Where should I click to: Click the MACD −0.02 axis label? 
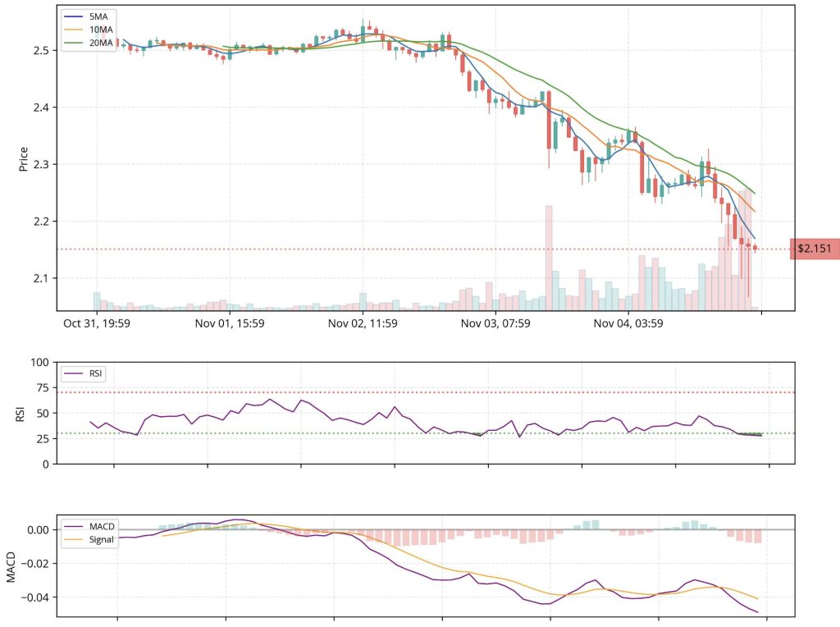(34, 564)
